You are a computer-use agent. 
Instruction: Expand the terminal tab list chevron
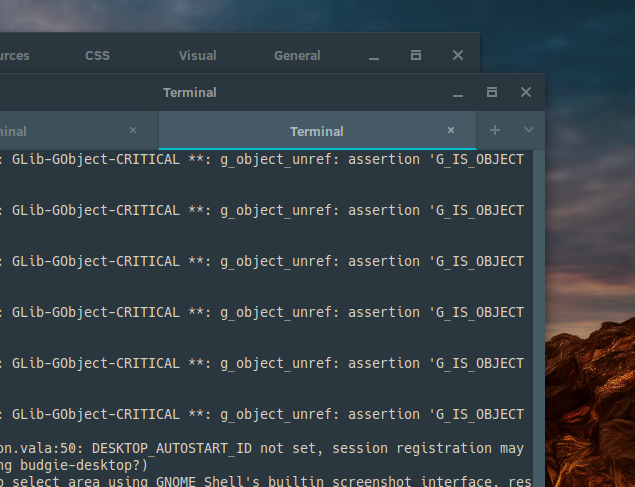528,130
